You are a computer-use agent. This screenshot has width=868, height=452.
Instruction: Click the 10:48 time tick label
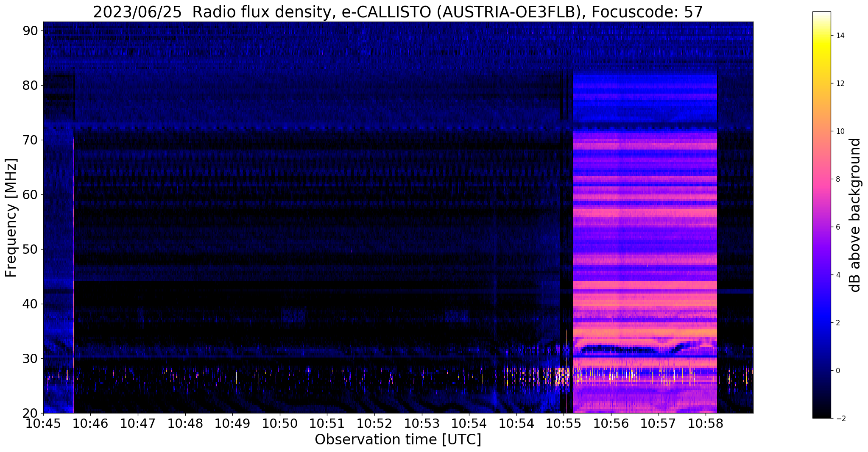(185, 423)
